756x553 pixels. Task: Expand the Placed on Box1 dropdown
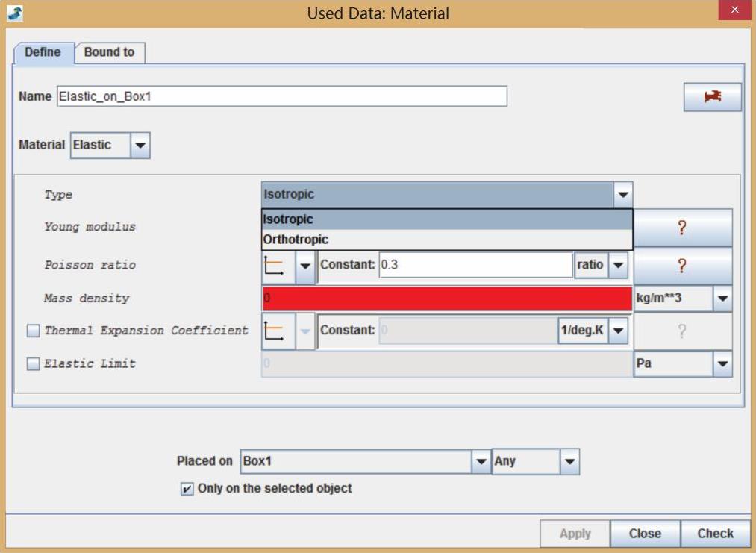point(481,462)
